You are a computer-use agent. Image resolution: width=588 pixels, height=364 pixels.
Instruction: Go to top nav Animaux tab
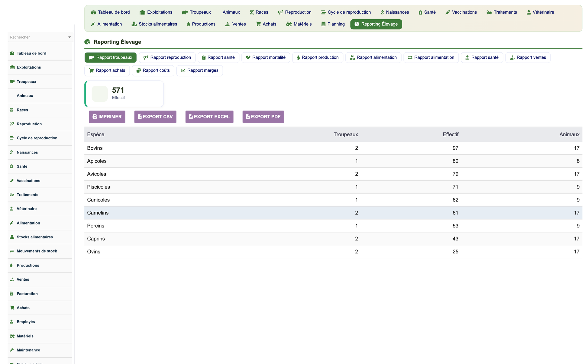(231, 12)
